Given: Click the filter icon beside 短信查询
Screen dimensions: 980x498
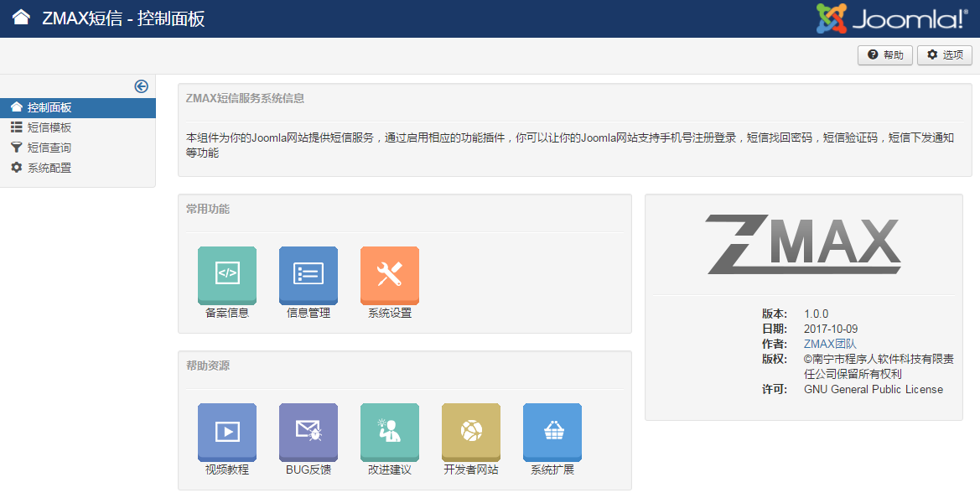Looking at the screenshot, I should [x=16, y=148].
